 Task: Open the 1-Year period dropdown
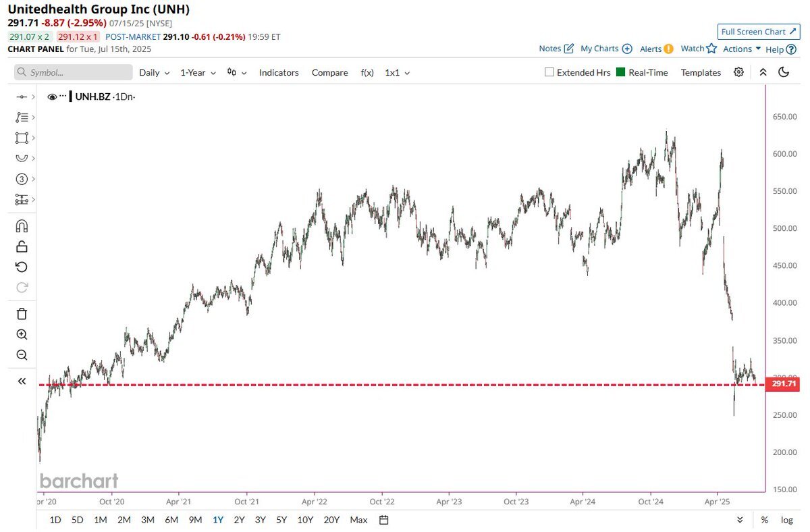pos(198,72)
